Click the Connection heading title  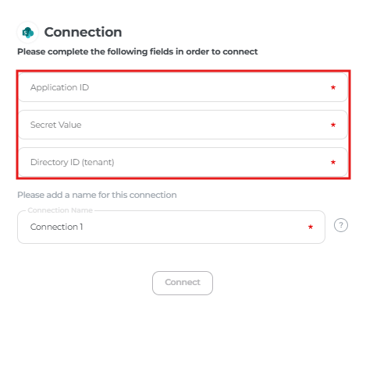[83, 32]
